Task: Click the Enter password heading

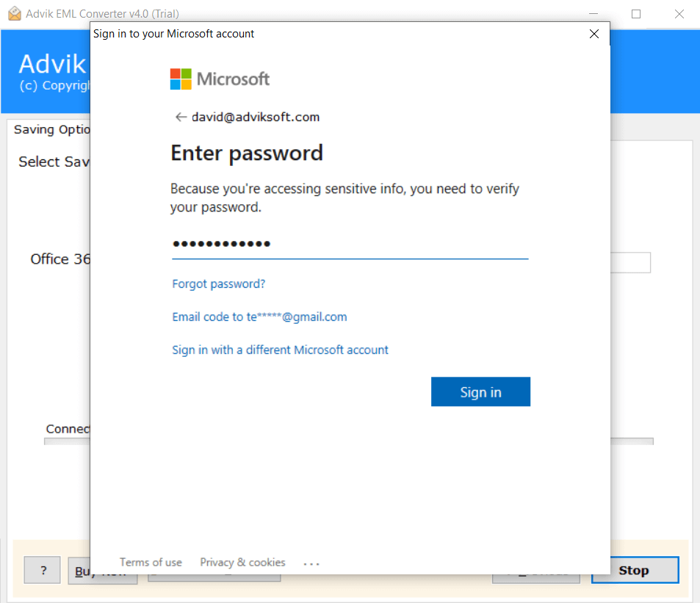Action: coord(247,153)
